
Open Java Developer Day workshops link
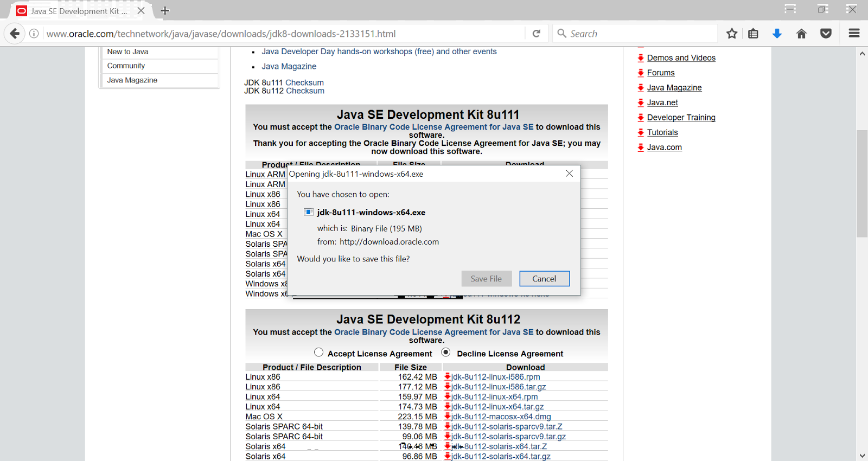pos(379,52)
